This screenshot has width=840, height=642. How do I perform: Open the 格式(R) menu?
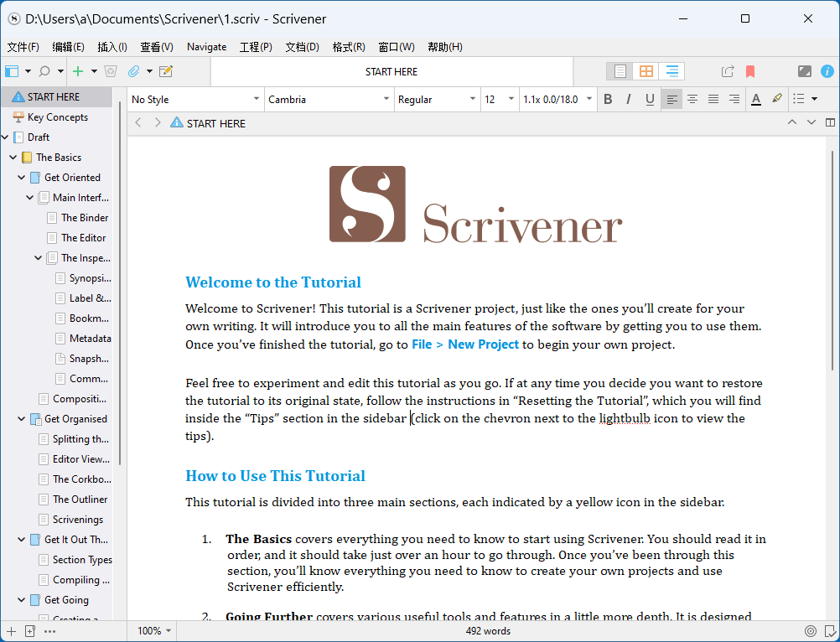click(349, 47)
